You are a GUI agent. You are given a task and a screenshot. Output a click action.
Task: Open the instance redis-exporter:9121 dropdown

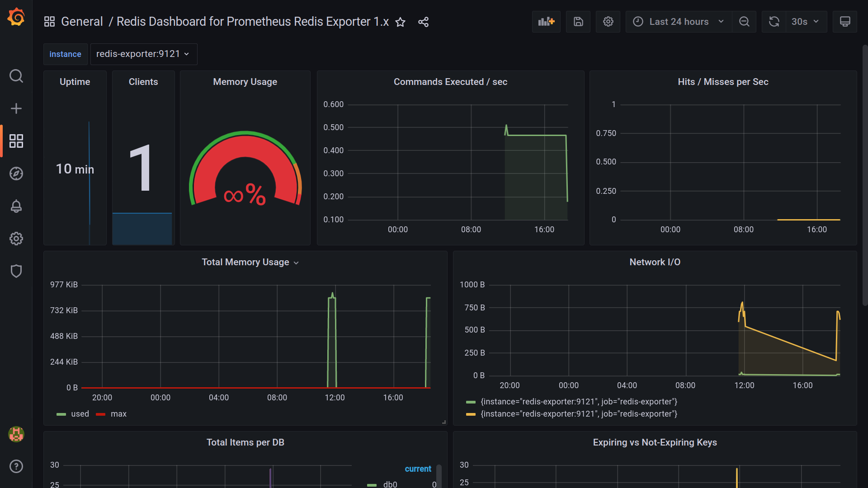click(x=143, y=54)
